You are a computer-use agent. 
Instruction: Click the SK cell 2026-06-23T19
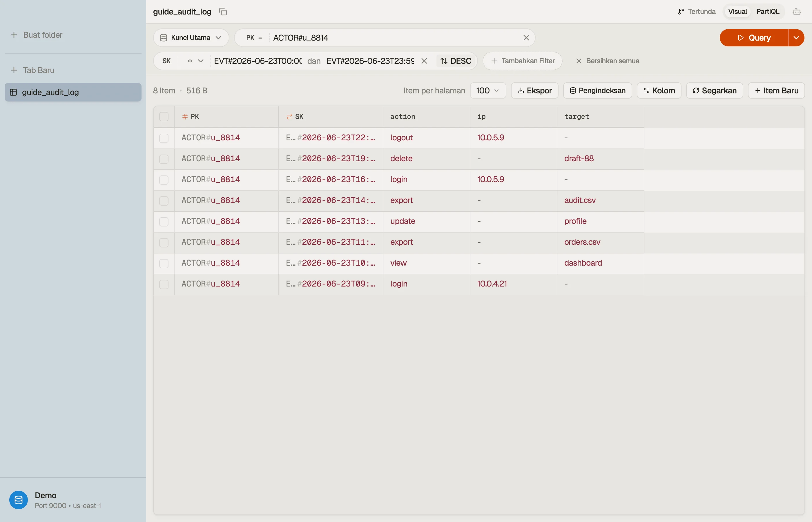coord(331,159)
